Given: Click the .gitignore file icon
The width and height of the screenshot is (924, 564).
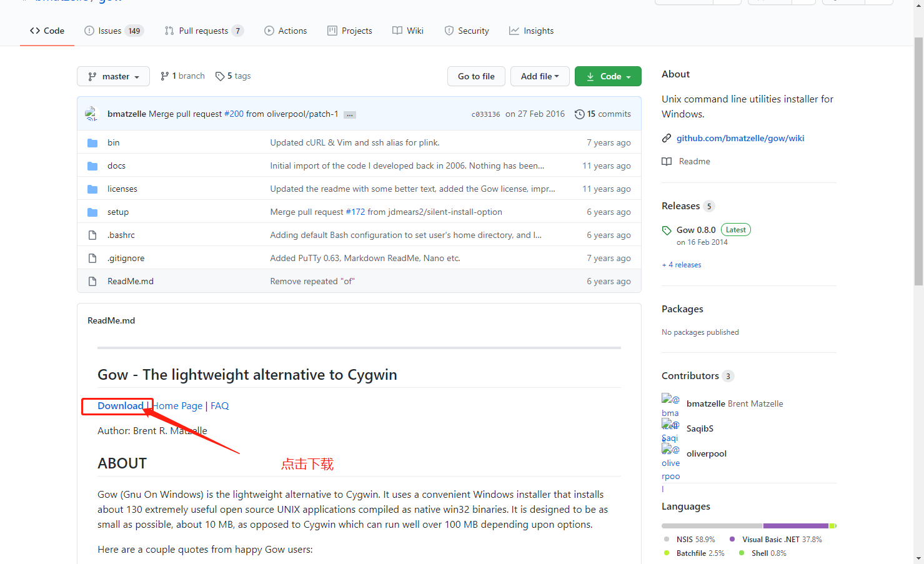Looking at the screenshot, I should [x=92, y=259].
